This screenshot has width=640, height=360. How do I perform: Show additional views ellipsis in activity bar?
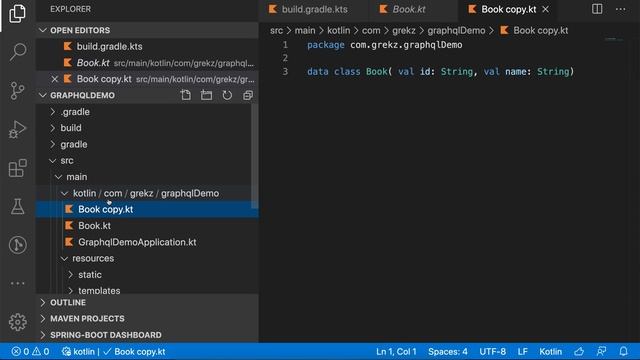[18, 283]
